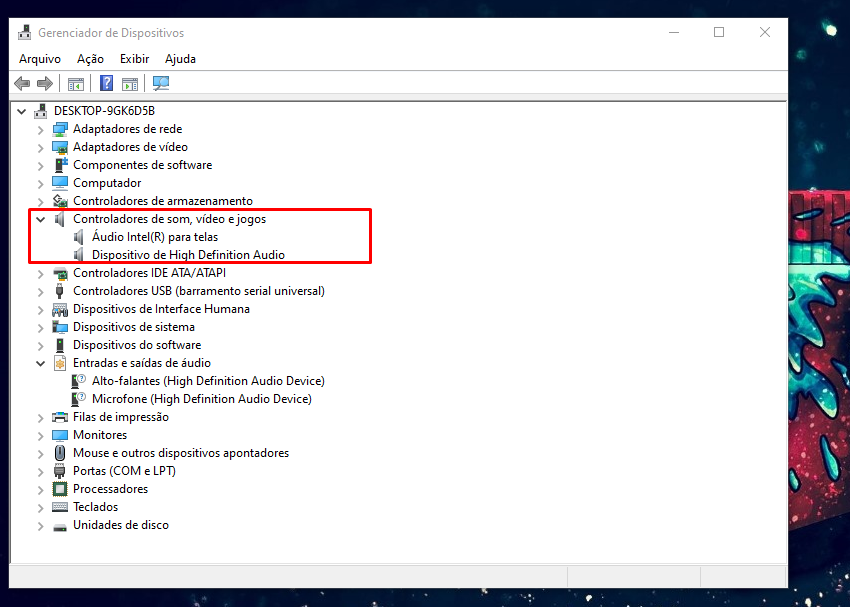Click the drive icon for Unidades de disco
Screen dimensions: 850x607
[60, 526]
